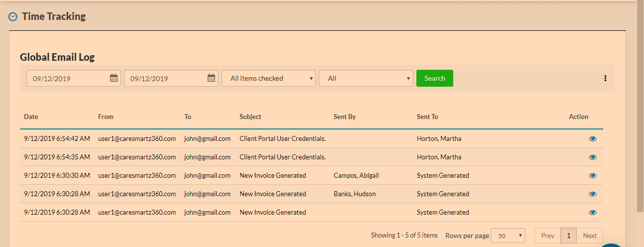Go to the Prev page
The width and height of the screenshot is (644, 247).
click(x=547, y=236)
